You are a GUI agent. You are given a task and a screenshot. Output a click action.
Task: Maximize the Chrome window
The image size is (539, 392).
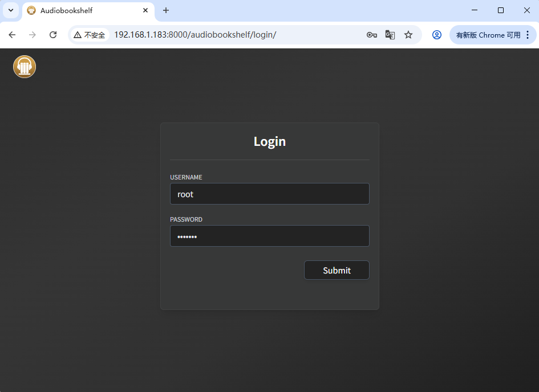click(501, 10)
